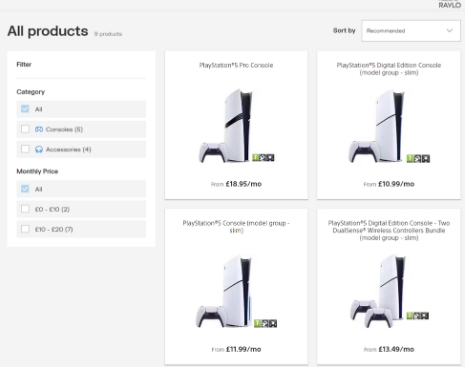This screenshot has height=369, width=468.
Task: Open the Recommended sort dropdown
Action: click(x=411, y=31)
